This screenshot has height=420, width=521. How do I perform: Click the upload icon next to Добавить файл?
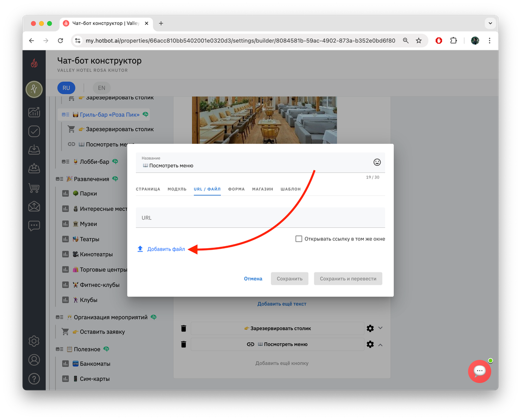click(140, 249)
